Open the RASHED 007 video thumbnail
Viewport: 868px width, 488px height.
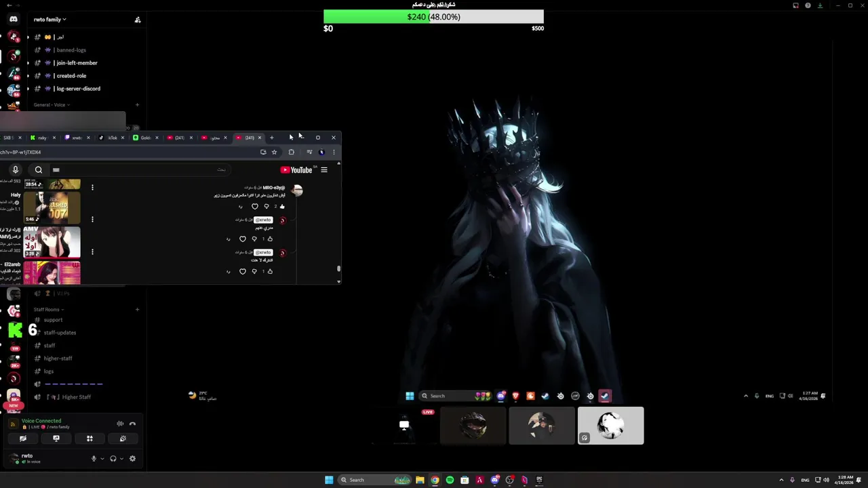[x=52, y=207]
